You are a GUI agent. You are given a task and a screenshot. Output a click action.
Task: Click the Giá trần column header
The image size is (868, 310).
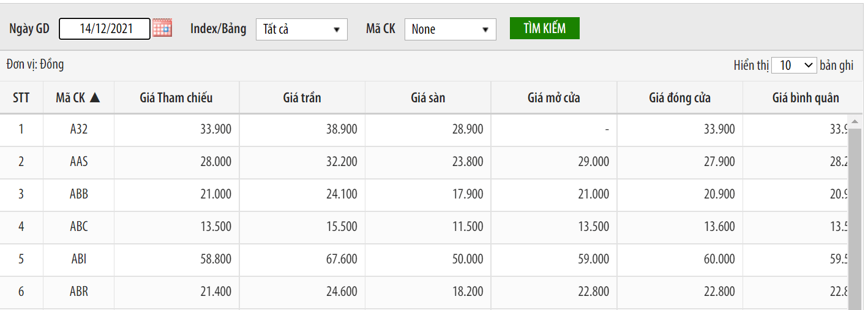pyautogui.click(x=302, y=97)
